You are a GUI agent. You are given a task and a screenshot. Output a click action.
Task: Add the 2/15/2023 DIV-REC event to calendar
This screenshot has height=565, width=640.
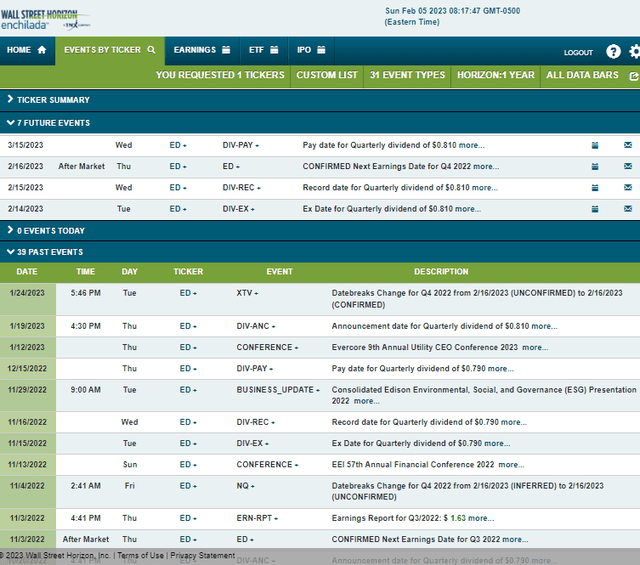(x=595, y=188)
